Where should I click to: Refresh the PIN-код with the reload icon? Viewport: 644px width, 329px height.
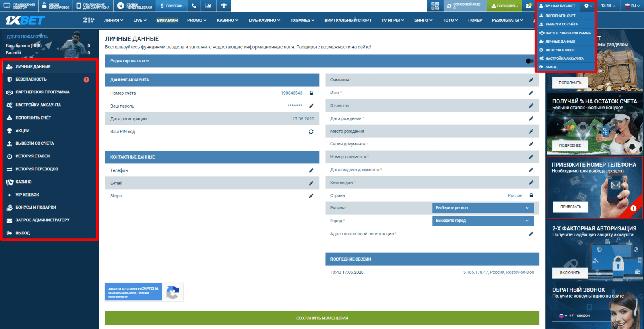tap(311, 132)
